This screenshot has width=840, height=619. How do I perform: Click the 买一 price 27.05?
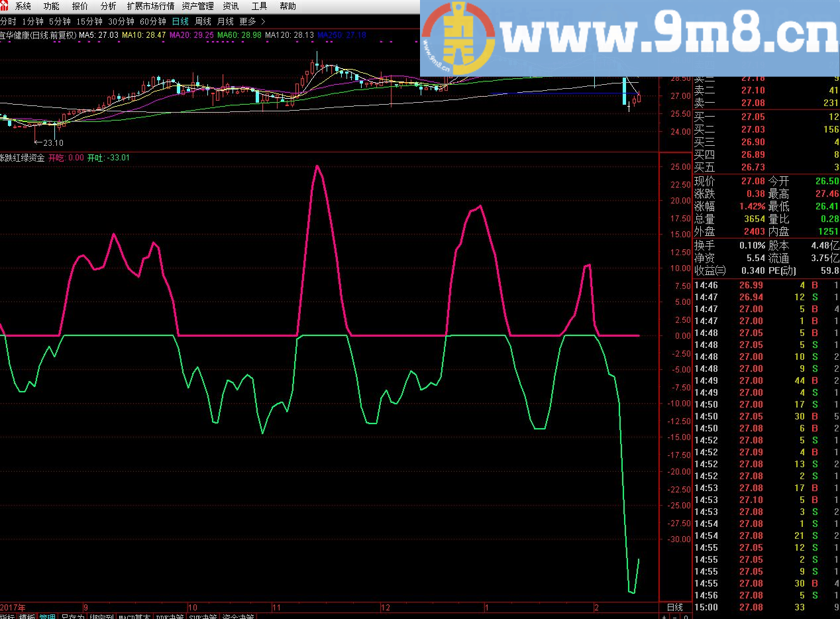point(753,117)
